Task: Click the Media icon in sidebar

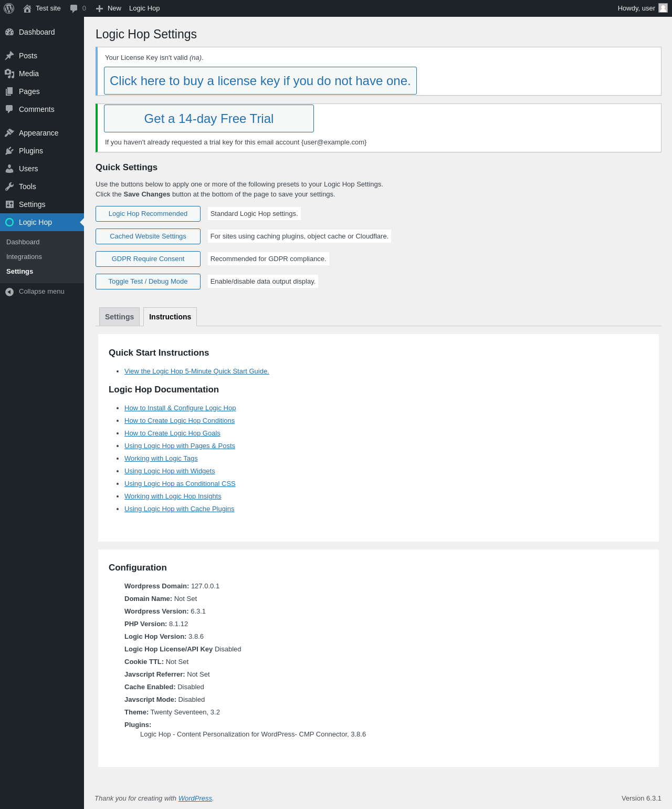Action: pyautogui.click(x=9, y=74)
